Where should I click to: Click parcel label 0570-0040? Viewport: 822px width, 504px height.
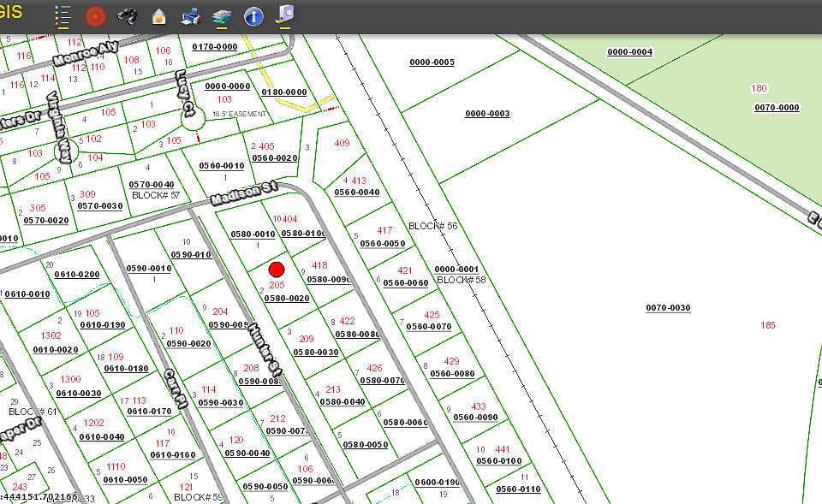152,185
